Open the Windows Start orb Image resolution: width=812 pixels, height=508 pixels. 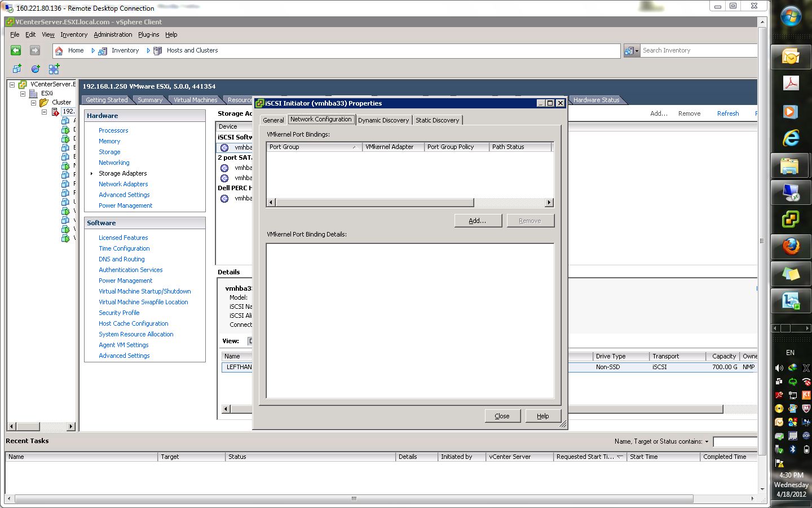click(x=791, y=16)
